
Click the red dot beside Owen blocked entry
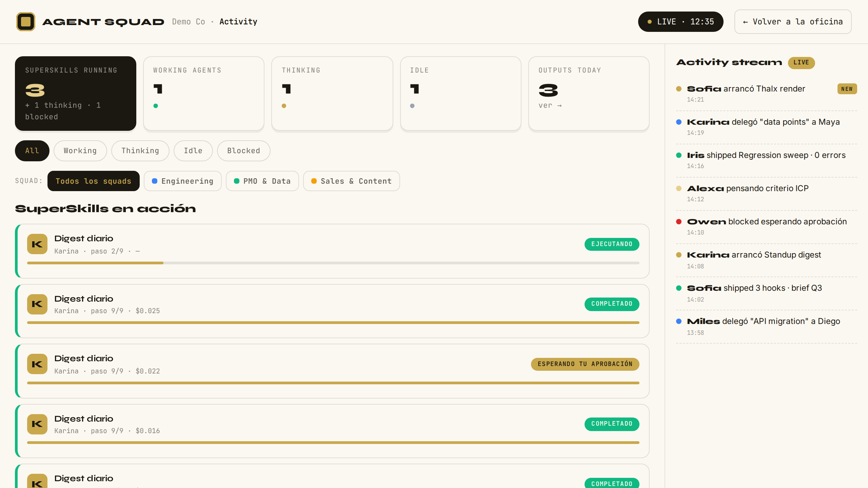(x=679, y=222)
